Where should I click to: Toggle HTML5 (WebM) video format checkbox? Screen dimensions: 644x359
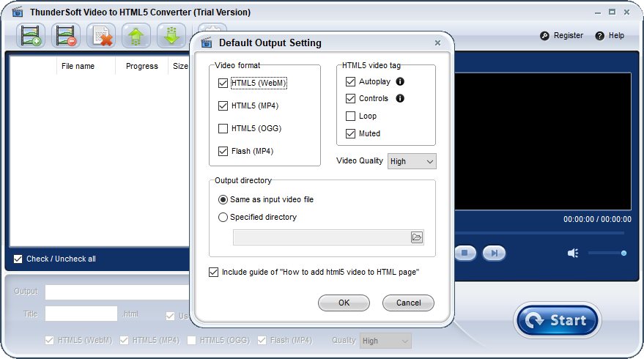pyautogui.click(x=223, y=83)
